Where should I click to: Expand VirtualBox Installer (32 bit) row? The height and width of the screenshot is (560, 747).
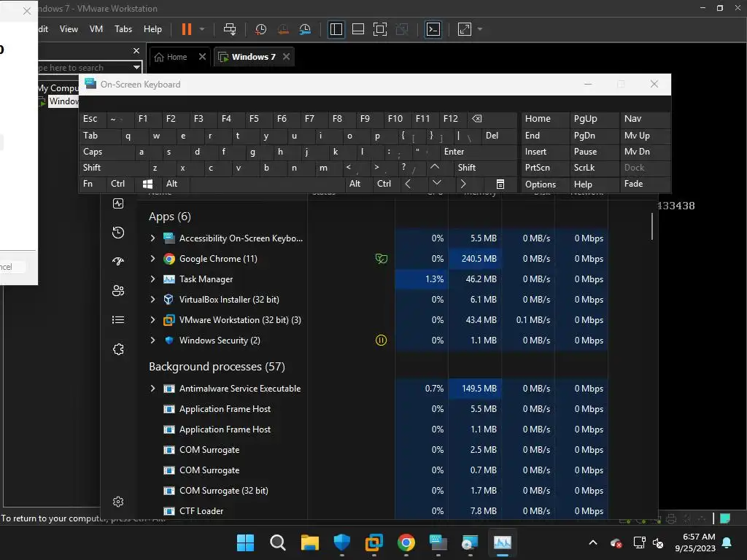point(152,300)
